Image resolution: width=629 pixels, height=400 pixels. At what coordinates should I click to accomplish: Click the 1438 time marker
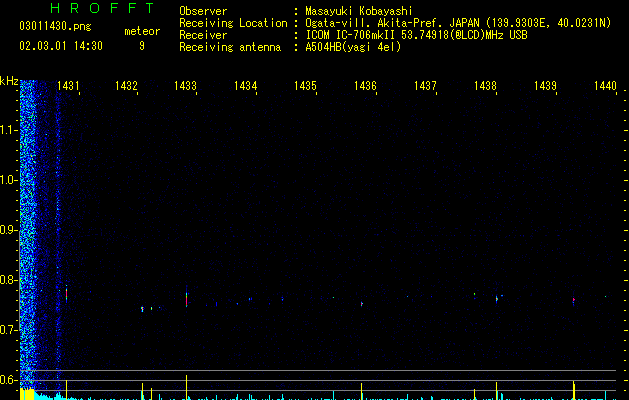coord(485,85)
